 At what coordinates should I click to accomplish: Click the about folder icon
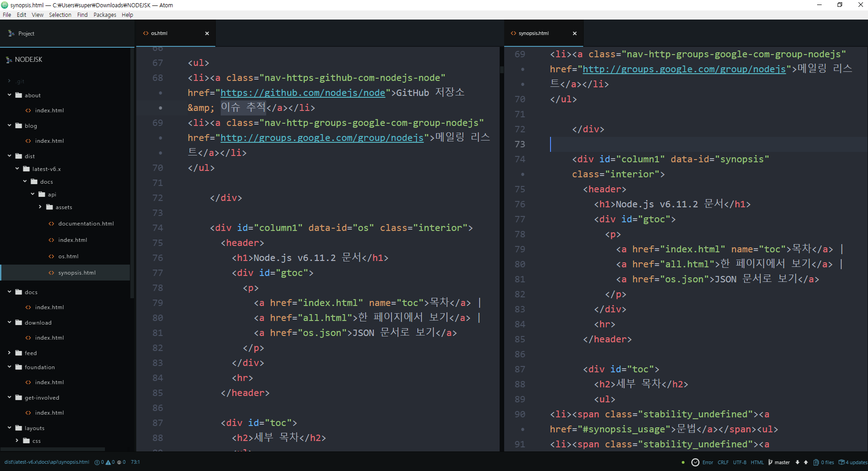(19, 95)
